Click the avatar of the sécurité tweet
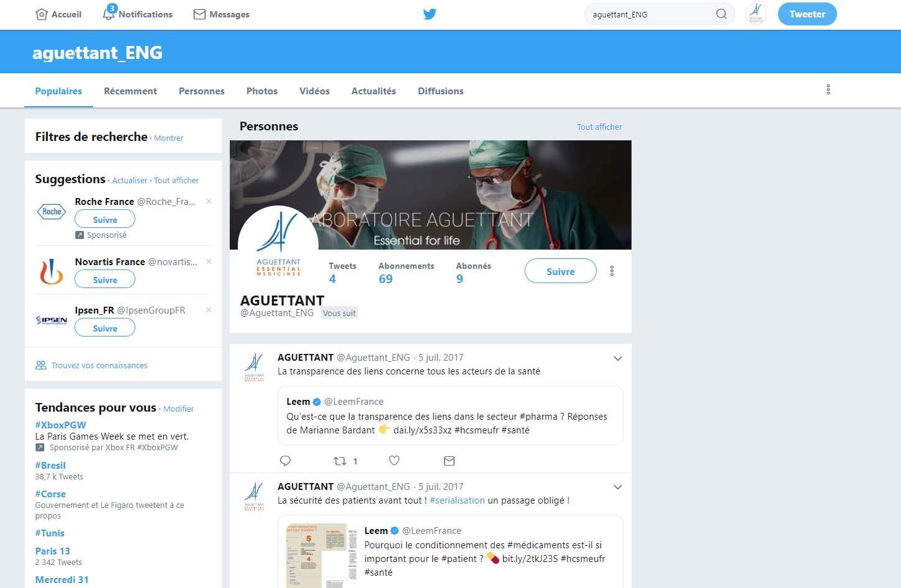Screen dimensions: 901x588 coord(254,497)
